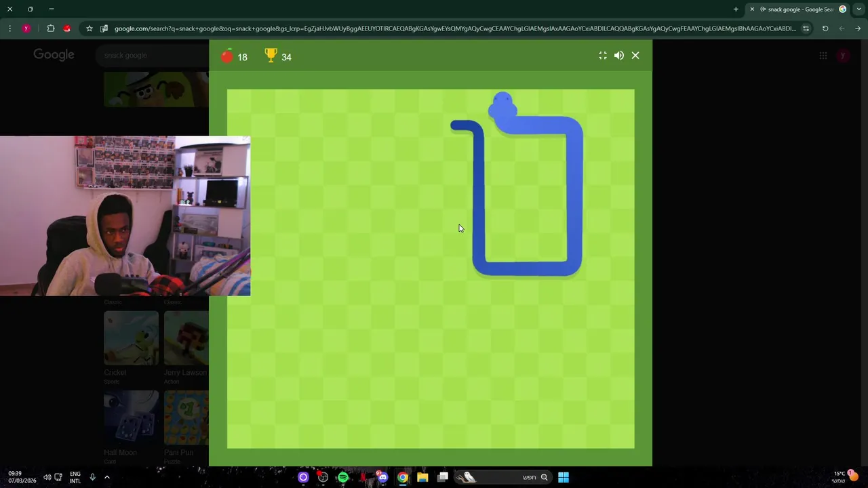Open the weather widget showing 15°C
Screen dimensions: 868x488
click(846, 476)
